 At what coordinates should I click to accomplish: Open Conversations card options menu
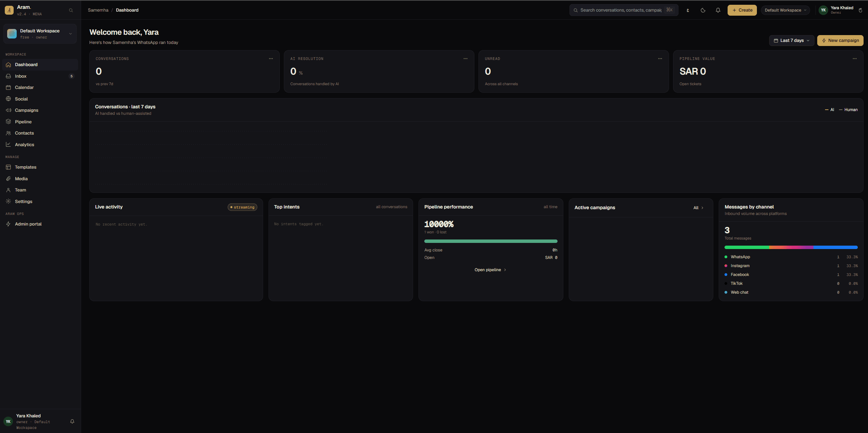click(x=271, y=59)
